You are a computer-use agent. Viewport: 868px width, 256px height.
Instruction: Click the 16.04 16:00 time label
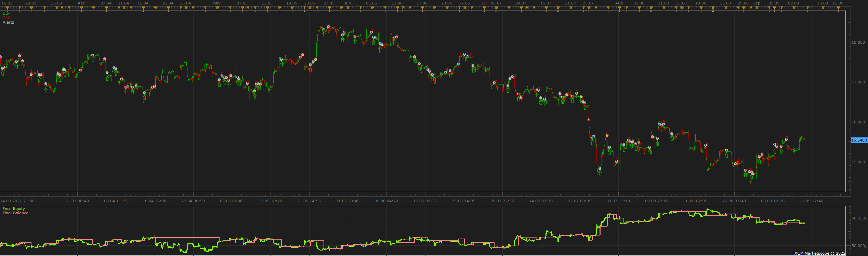point(155,201)
